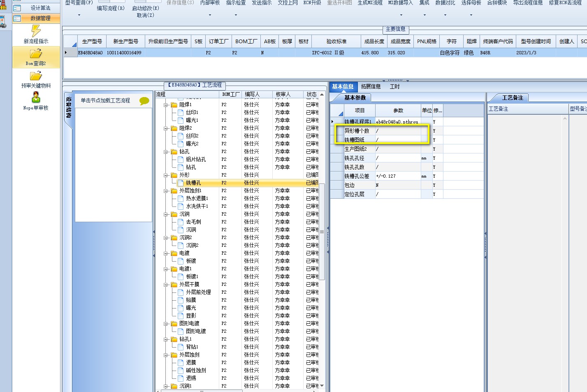This screenshot has height=392, width=587.
Task: Click the 数据管理 panel list icon
Action: click(17, 18)
